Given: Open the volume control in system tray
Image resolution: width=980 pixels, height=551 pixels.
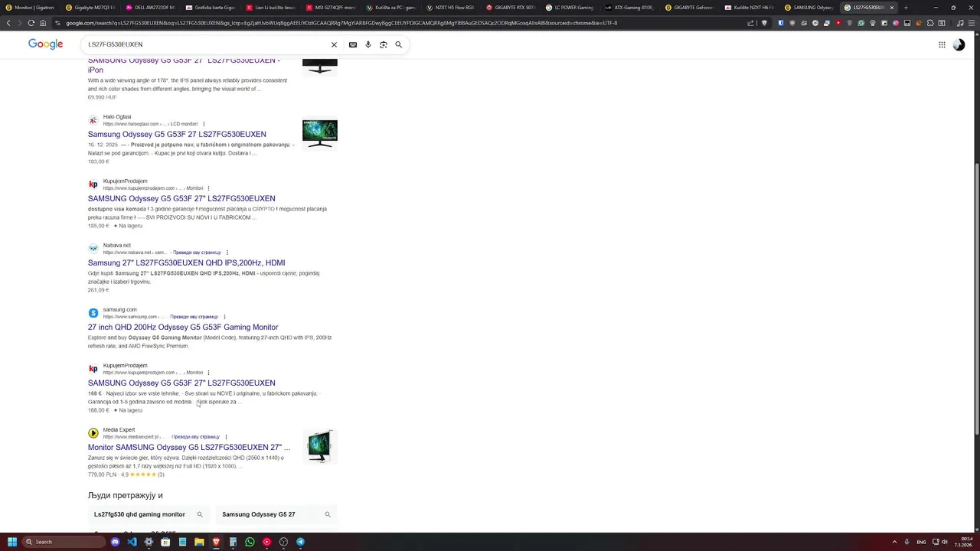Looking at the screenshot, I should click(945, 542).
